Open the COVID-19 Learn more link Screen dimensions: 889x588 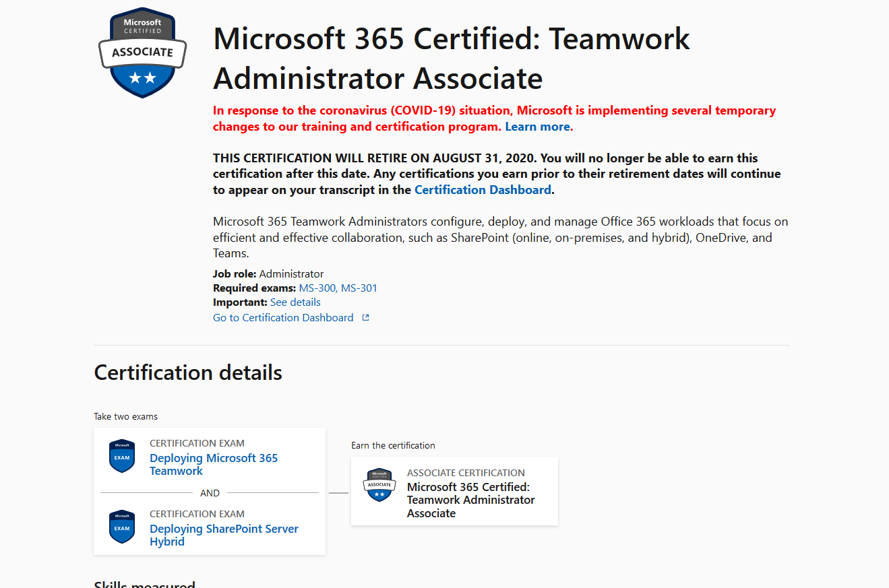pos(538,127)
